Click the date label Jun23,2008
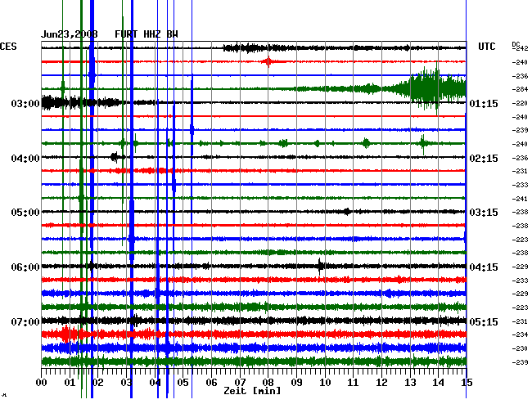Viewport: 532px width, 404px height. point(70,34)
